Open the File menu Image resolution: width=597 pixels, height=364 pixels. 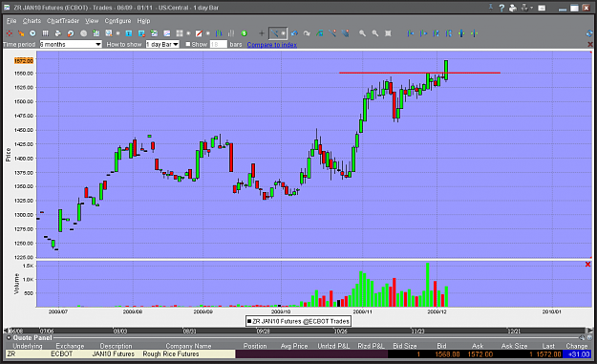[11, 21]
